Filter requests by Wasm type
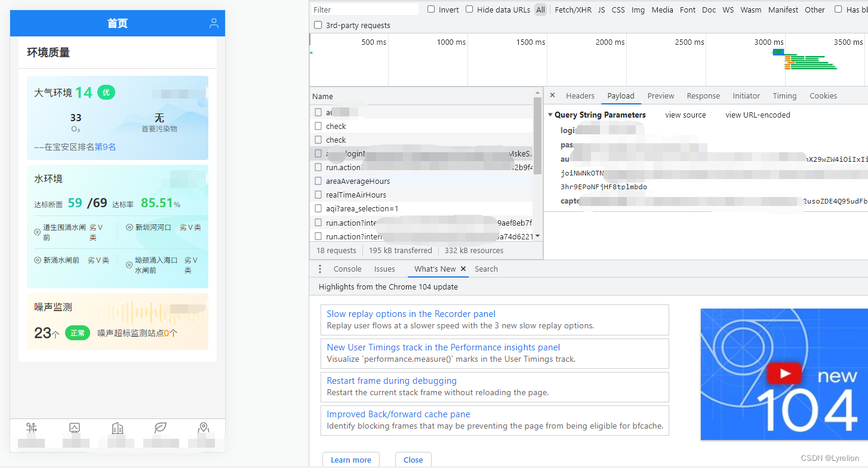Image resolution: width=868 pixels, height=468 pixels. click(x=751, y=10)
